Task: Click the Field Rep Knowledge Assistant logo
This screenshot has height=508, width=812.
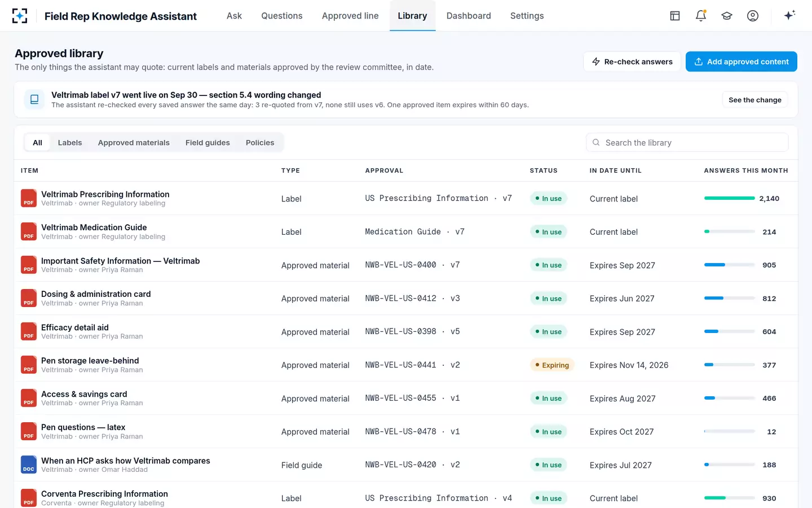Action: (20, 16)
